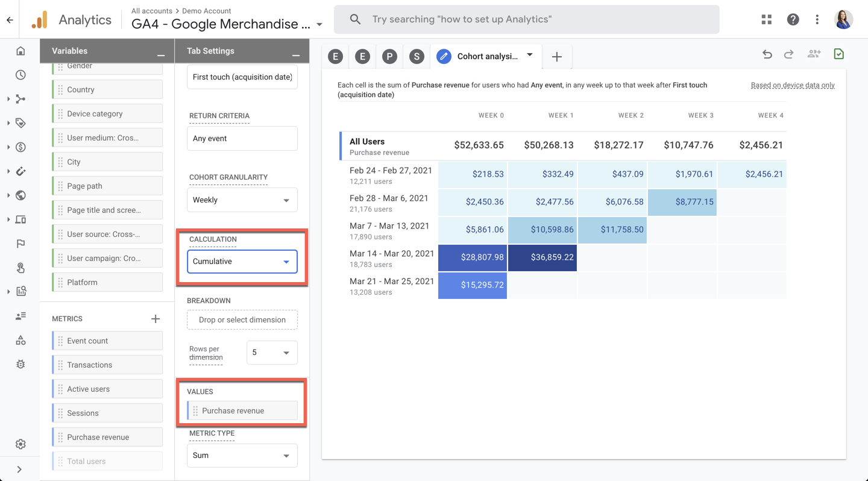Add a metric with plus button
Screen dimensions: 868x481
[x=156, y=319]
